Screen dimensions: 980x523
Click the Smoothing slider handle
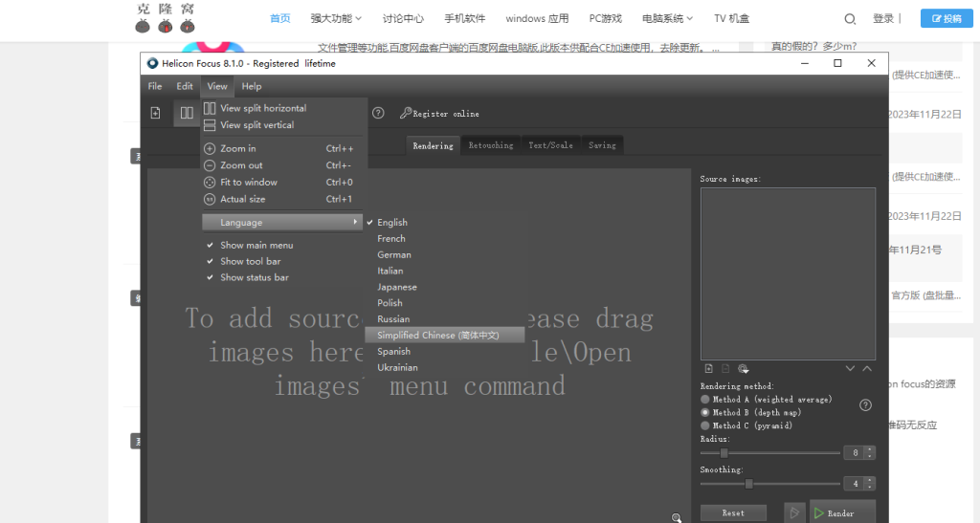pos(748,484)
